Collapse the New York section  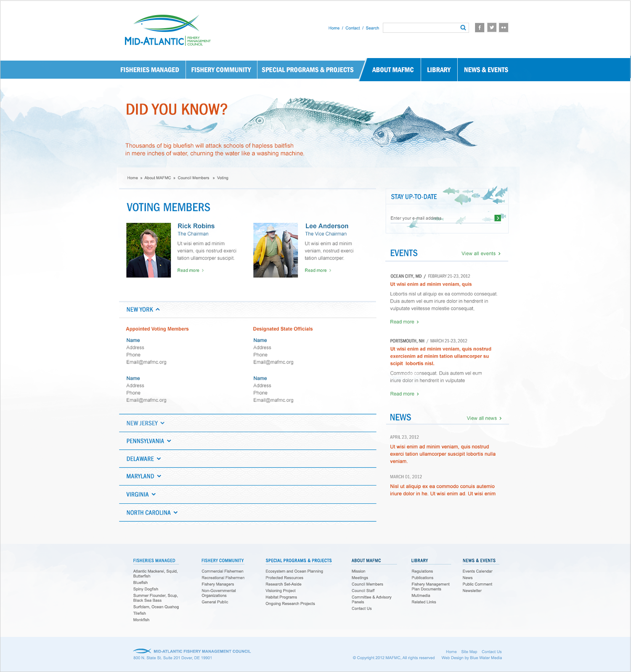coord(247,309)
